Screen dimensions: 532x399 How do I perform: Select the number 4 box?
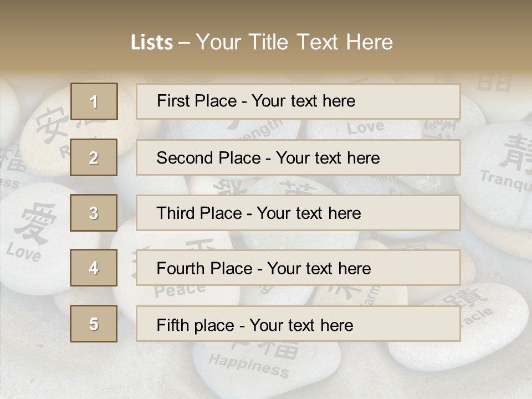pyautogui.click(x=94, y=268)
